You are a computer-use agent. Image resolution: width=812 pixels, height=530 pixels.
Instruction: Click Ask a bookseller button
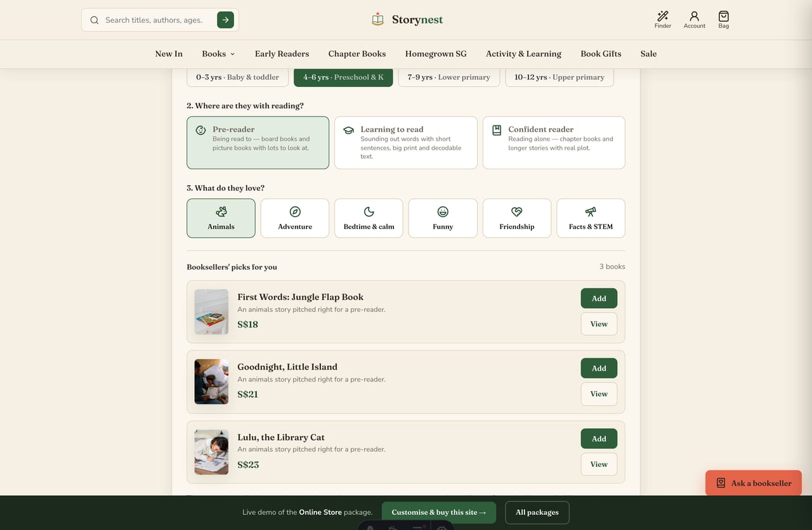click(754, 483)
